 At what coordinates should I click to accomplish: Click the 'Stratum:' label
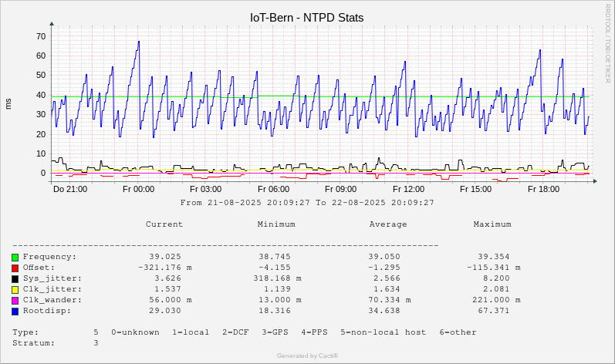[x=34, y=343]
